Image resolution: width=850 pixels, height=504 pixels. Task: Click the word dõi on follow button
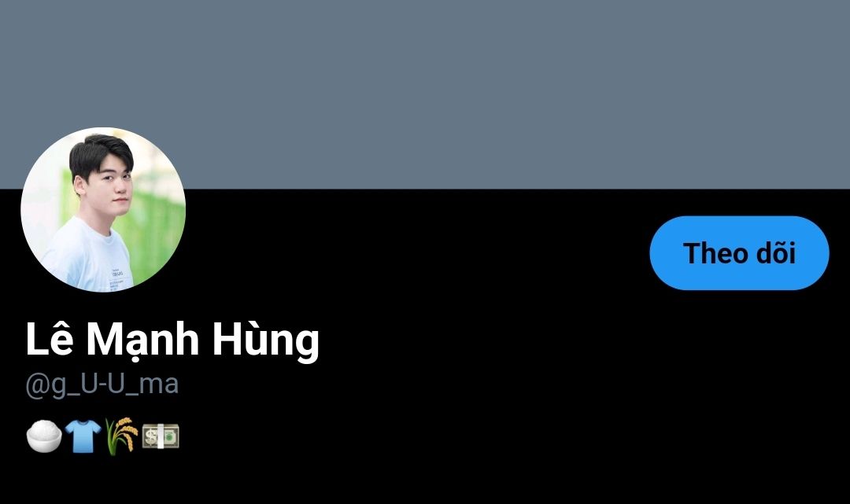[776, 253]
